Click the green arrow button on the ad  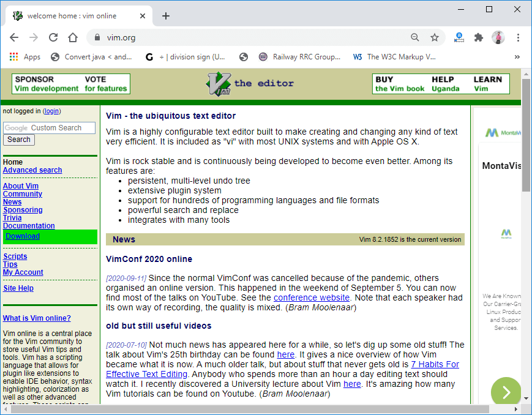point(506,392)
